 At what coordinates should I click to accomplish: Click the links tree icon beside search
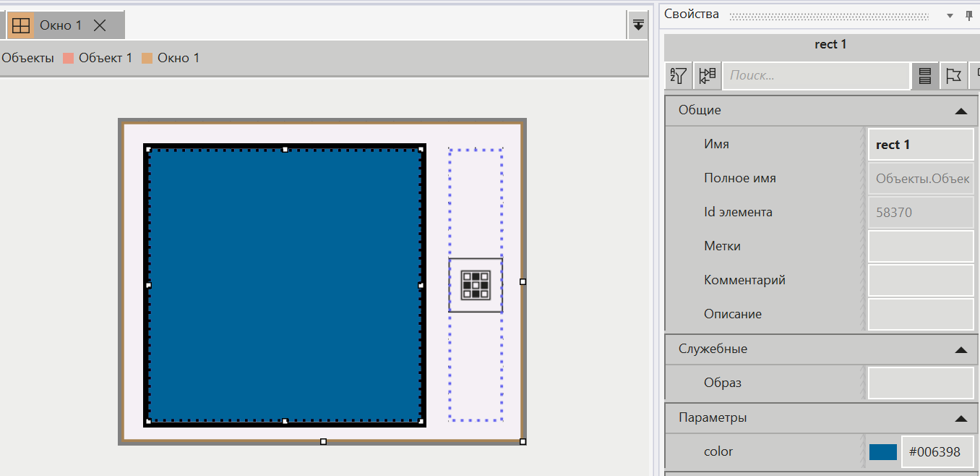pos(708,75)
